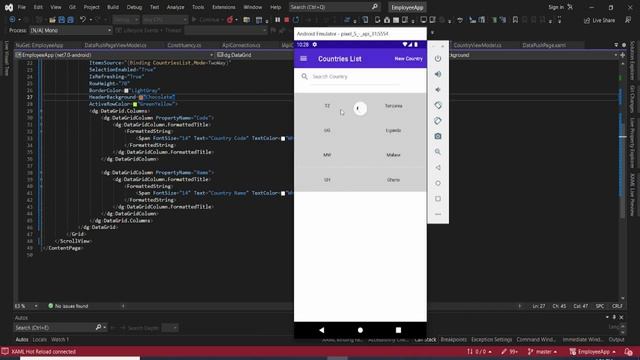Click emulator sidebar overview square

point(438,198)
